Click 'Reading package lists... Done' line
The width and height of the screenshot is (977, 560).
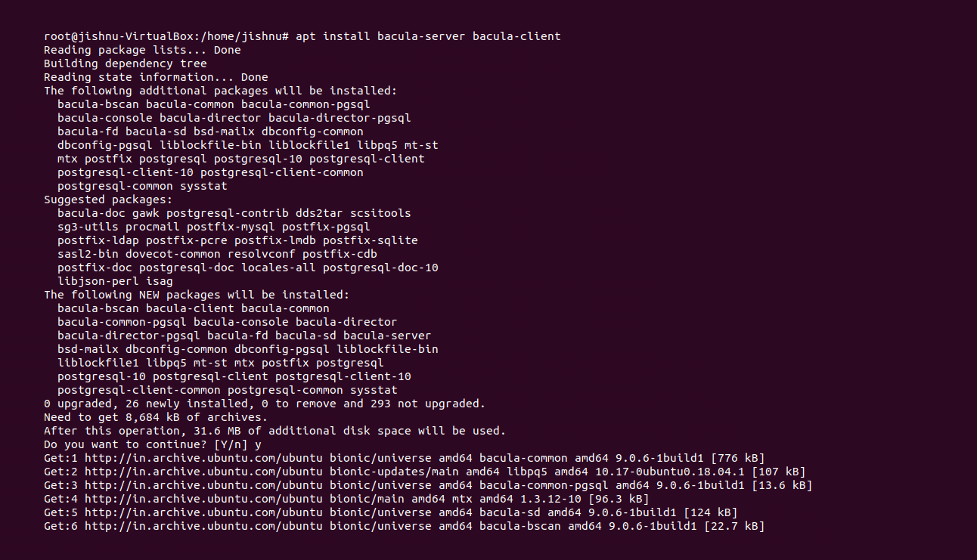pyautogui.click(x=142, y=50)
